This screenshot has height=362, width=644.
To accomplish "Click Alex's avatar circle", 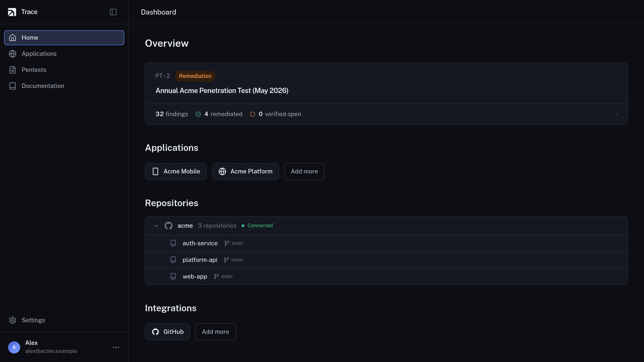I will point(14,347).
